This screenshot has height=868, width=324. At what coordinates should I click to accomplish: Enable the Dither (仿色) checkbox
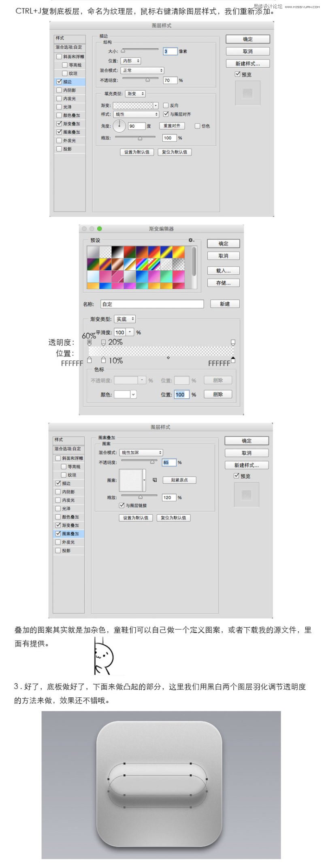point(197,126)
